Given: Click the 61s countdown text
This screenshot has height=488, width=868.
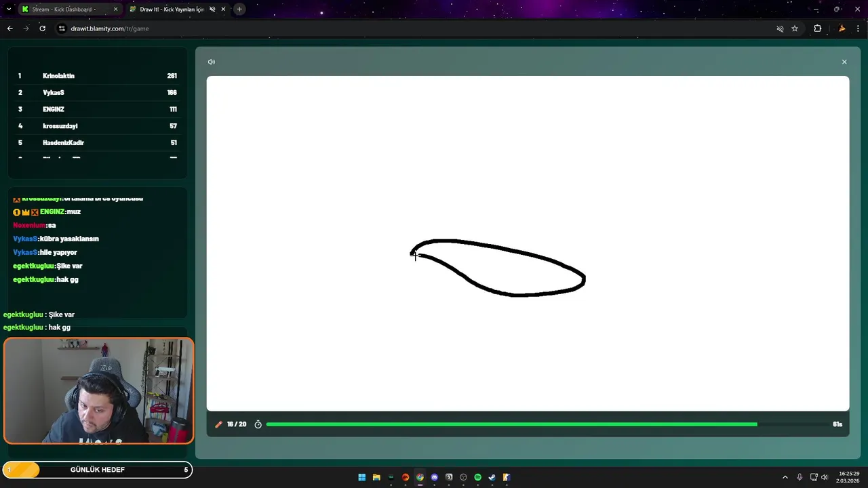Looking at the screenshot, I should pos(837,424).
